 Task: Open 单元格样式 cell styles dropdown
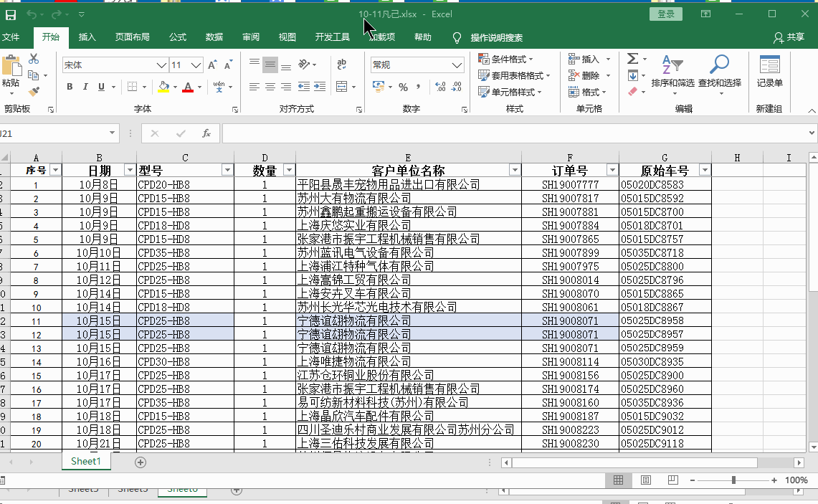(510, 92)
